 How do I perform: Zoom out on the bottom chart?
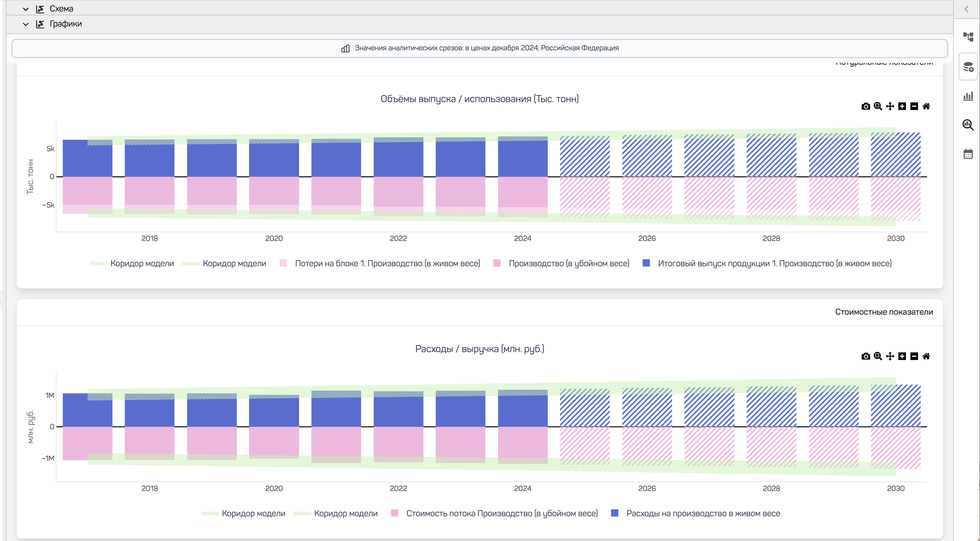point(914,356)
